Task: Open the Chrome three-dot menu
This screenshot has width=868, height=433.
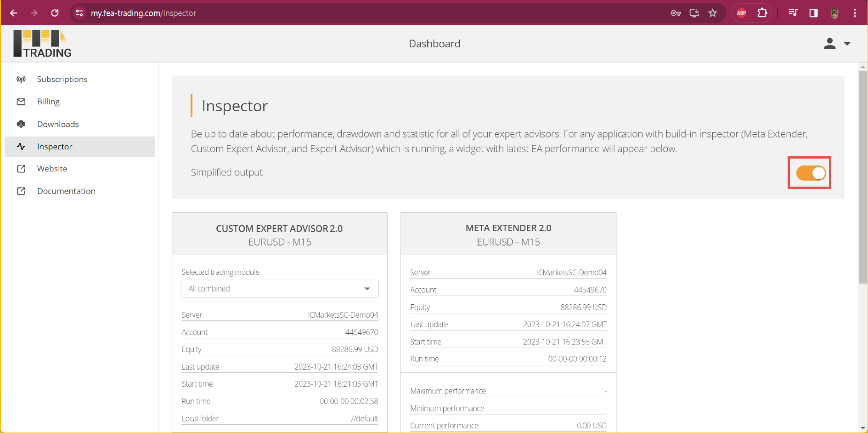Action: tap(855, 13)
